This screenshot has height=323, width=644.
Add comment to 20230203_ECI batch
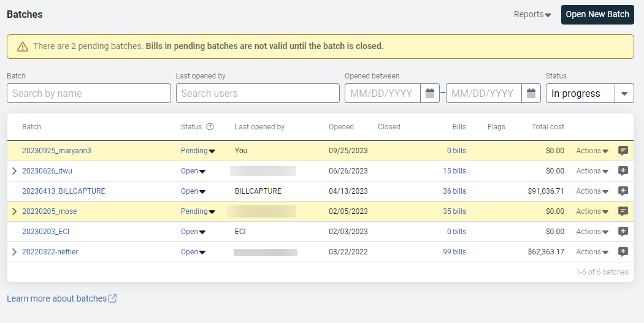(x=623, y=232)
